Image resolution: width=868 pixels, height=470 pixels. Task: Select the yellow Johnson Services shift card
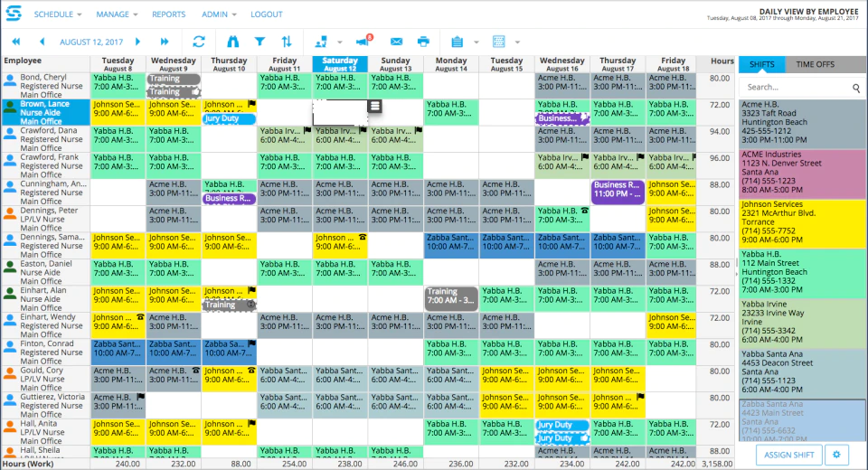(802, 222)
